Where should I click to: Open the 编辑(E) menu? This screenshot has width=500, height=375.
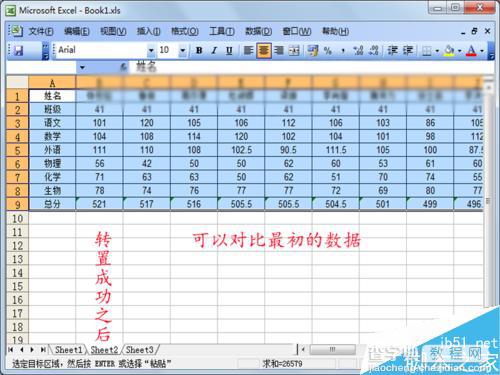click(x=77, y=31)
